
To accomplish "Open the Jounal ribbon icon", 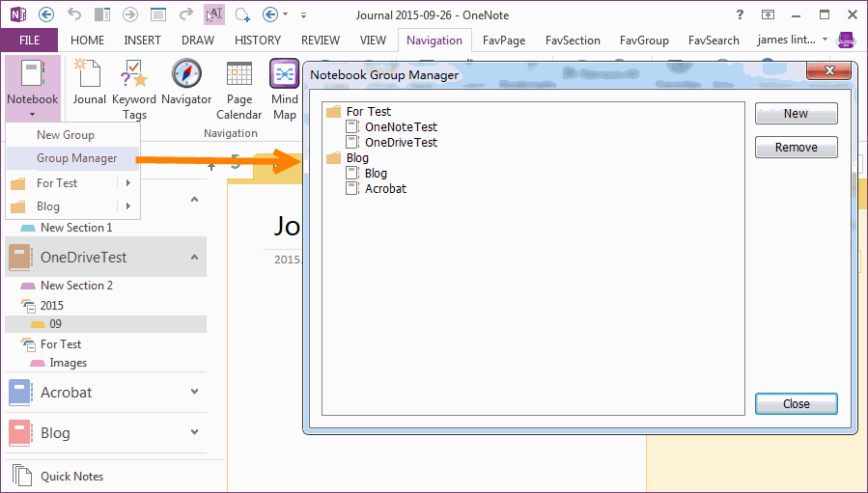I will click(x=89, y=82).
